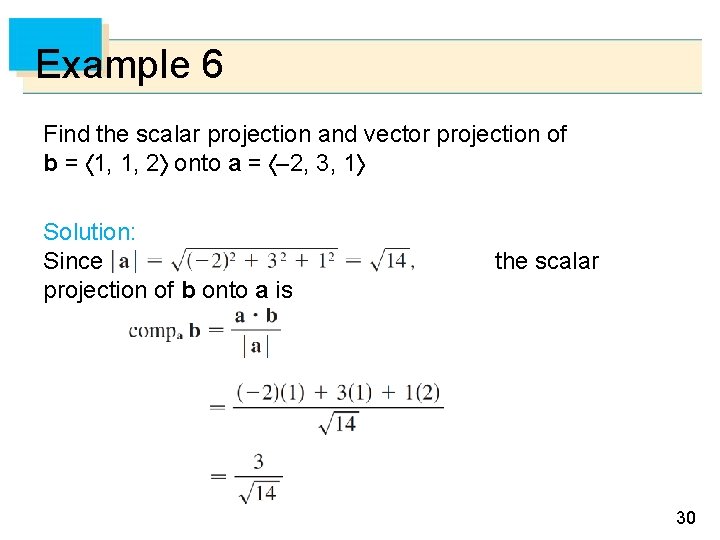Click the word 'Since' before the equation
Viewport: 720px width, 540px height.
click(x=73, y=262)
